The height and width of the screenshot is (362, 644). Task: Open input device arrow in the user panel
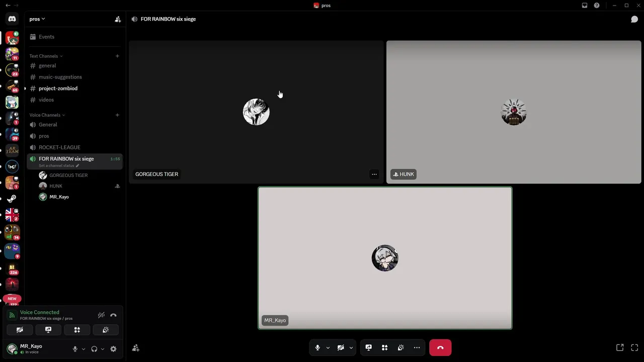tap(84, 349)
